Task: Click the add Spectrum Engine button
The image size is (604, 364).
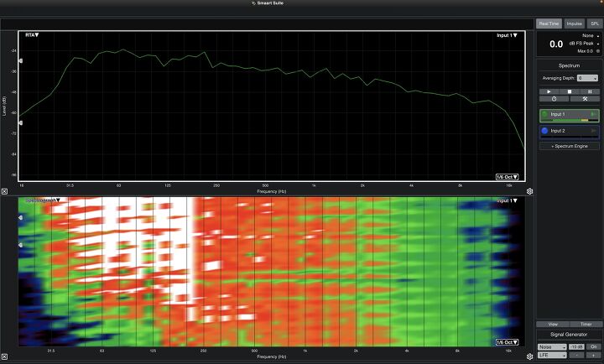Action: tap(570, 146)
